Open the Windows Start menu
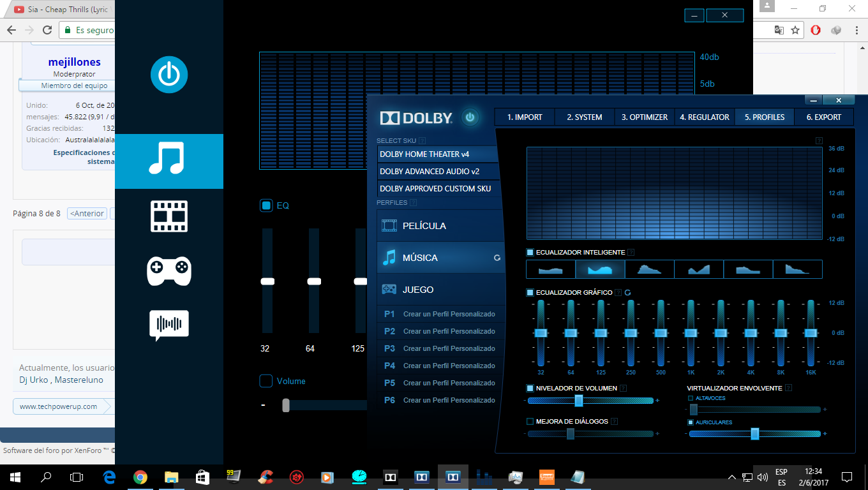The height and width of the screenshot is (490, 868). [15, 477]
